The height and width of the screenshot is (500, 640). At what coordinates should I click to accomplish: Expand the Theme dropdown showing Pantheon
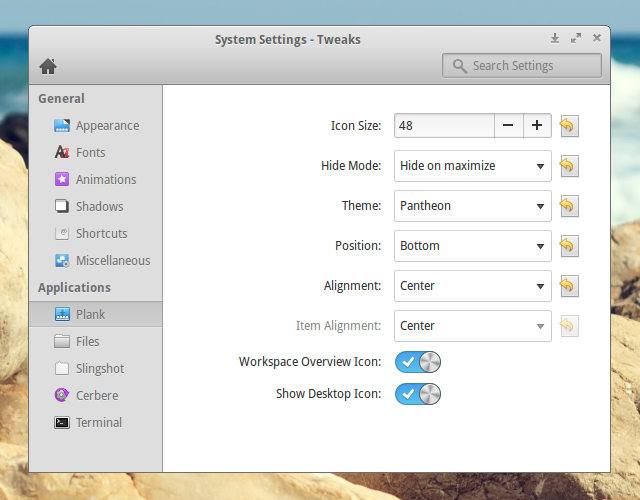[x=472, y=206]
